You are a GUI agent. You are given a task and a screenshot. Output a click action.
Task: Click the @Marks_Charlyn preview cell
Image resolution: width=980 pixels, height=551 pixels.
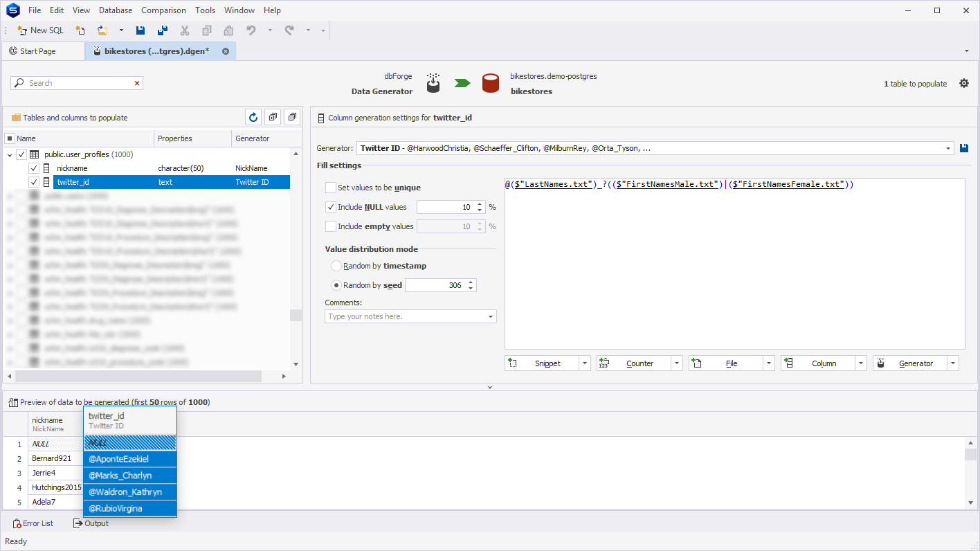[x=130, y=476]
